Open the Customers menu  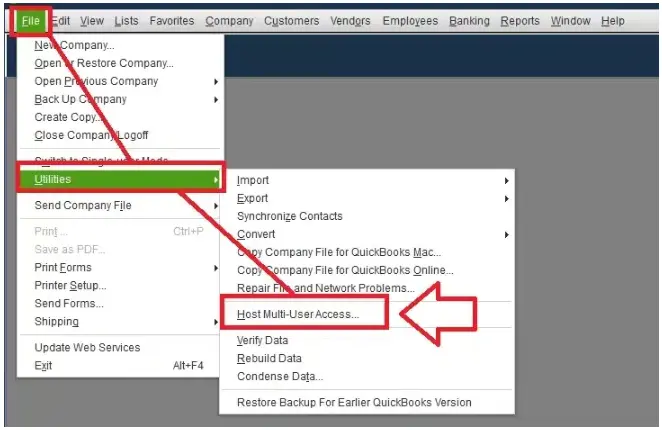pos(291,21)
